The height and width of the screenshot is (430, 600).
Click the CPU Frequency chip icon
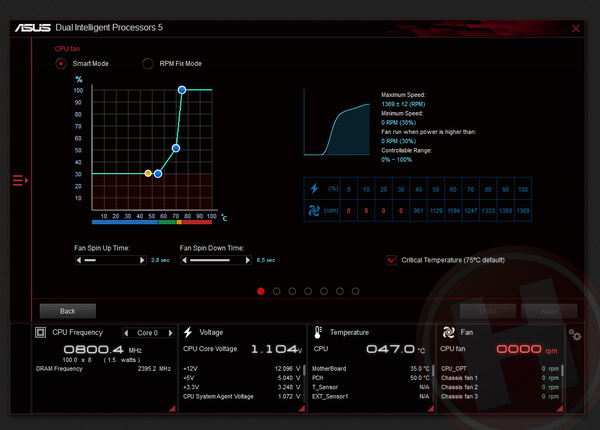[41, 332]
